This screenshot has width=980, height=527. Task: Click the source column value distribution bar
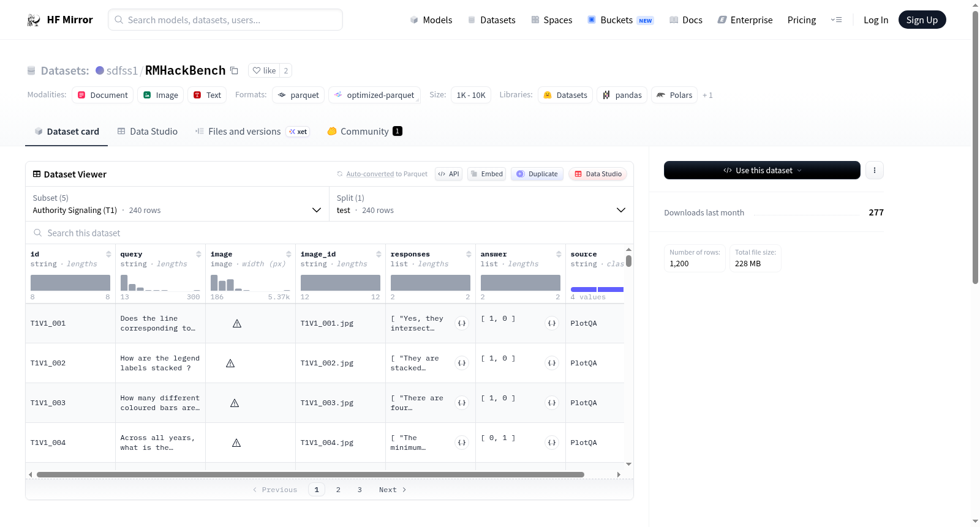(x=597, y=290)
